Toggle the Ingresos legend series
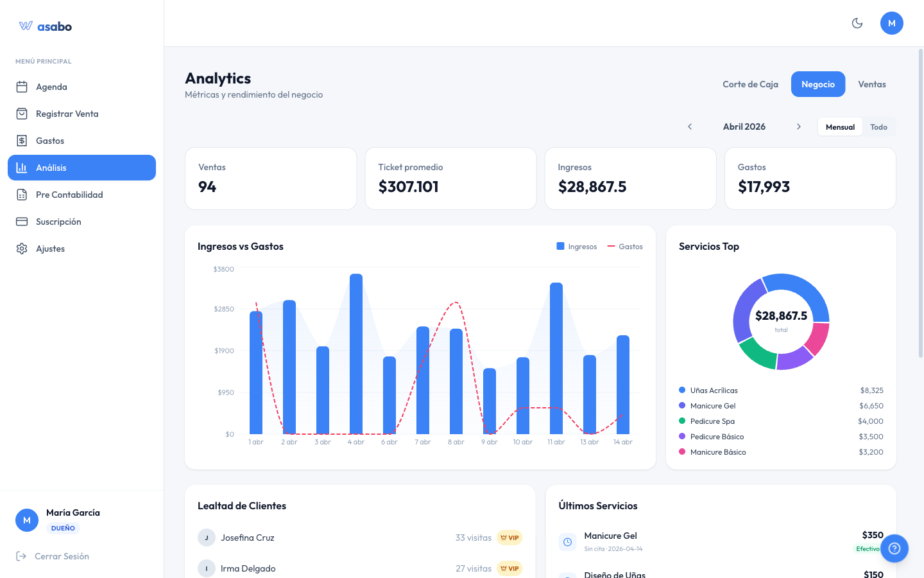The width and height of the screenshot is (924, 578). click(577, 247)
